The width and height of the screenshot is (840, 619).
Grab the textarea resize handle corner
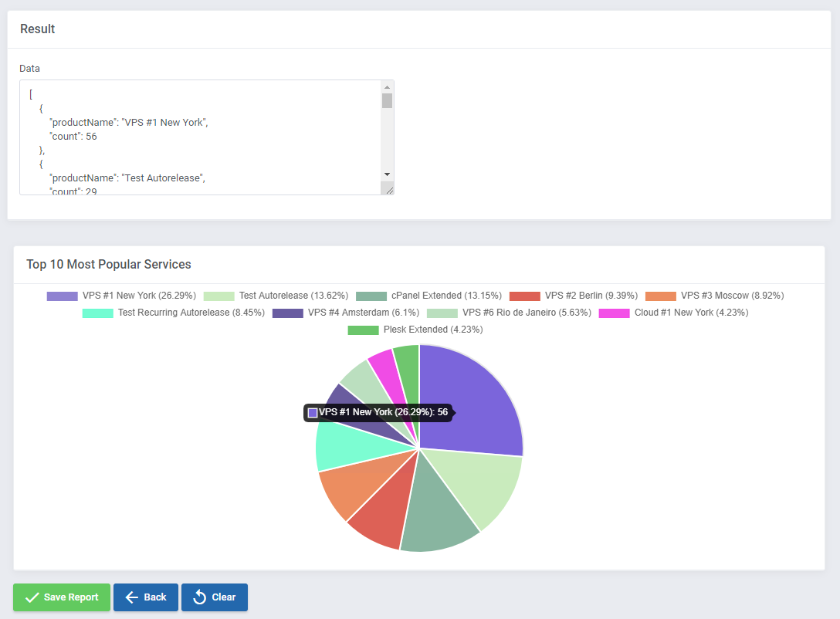point(389,191)
